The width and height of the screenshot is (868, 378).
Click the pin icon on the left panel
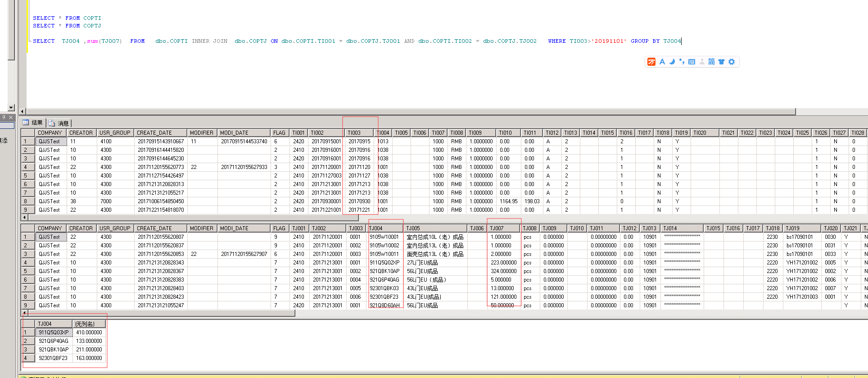pos(4,117)
